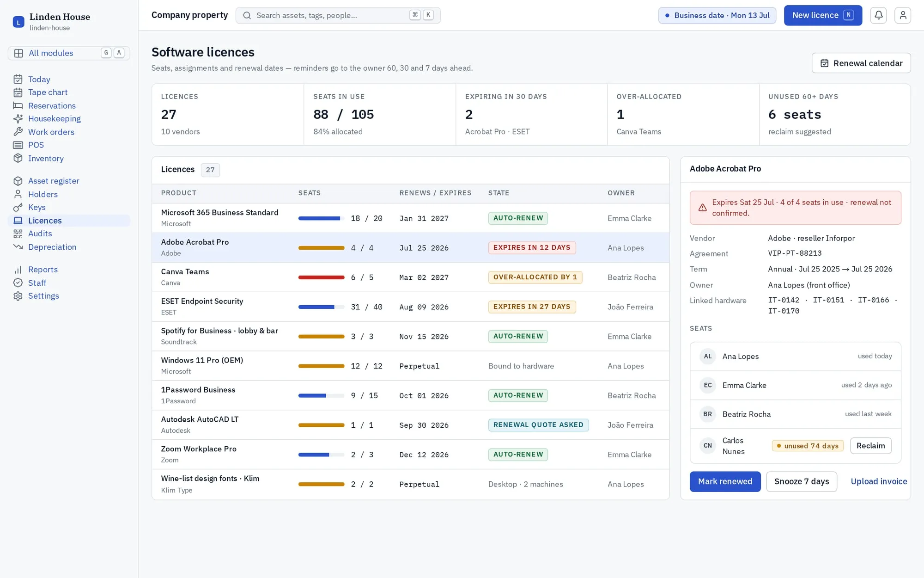Click the Work orders wrench icon
Viewport: 924px width, 578px height.
(18, 132)
